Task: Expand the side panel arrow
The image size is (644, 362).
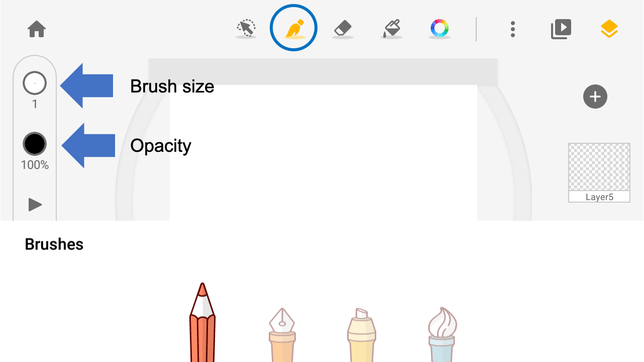Action: tap(35, 205)
